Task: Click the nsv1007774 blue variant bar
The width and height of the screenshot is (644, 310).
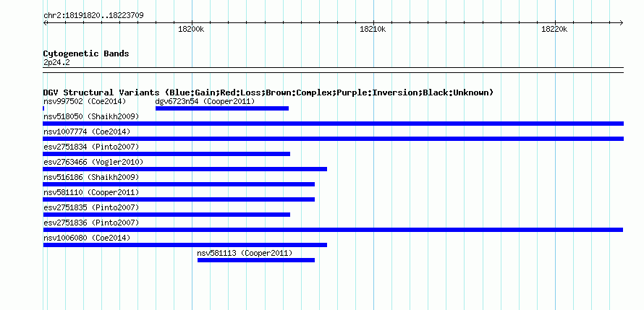Action: point(333,139)
